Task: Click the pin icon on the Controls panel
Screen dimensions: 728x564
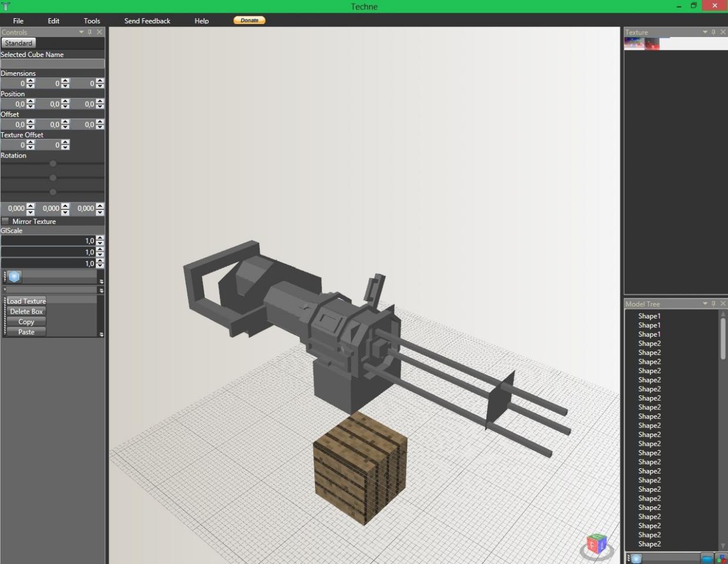Action: [90, 32]
